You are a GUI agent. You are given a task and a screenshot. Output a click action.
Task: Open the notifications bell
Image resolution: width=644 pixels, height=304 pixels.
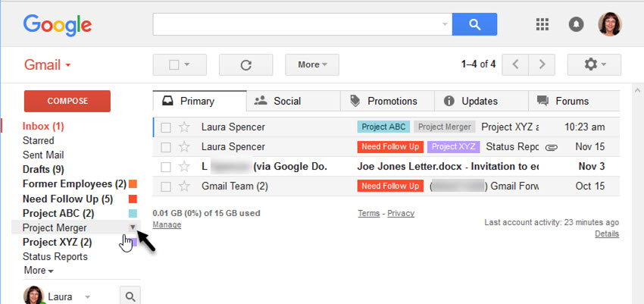(576, 24)
